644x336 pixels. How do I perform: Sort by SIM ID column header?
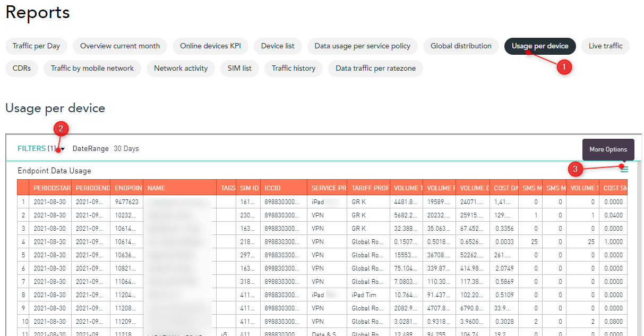click(x=248, y=188)
